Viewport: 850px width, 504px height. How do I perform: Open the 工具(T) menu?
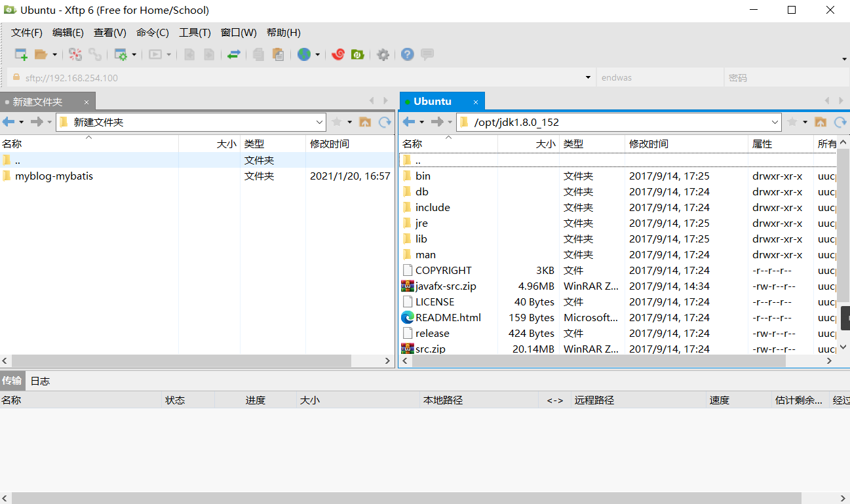coord(195,33)
